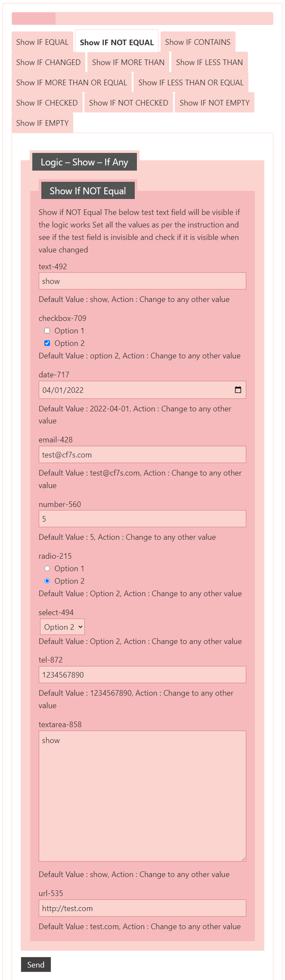Viewport: 285px width, 980px height.
Task: Click the Send button
Action: 36,964
